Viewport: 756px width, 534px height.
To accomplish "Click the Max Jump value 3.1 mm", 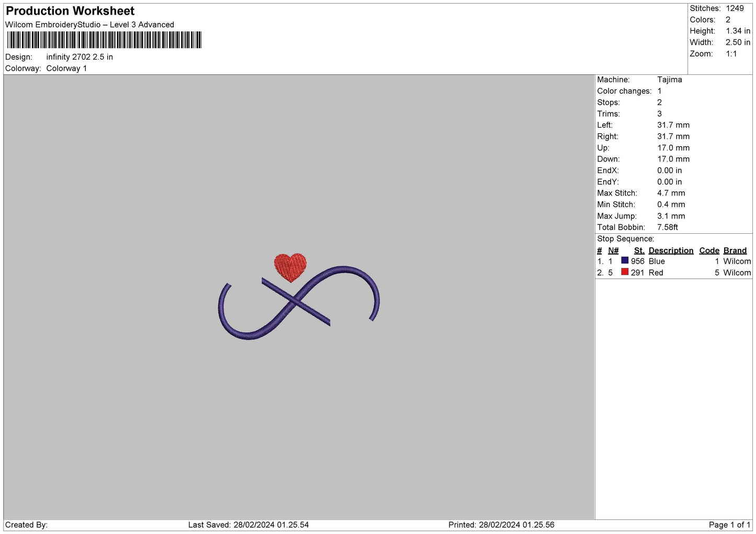I will [x=671, y=216].
